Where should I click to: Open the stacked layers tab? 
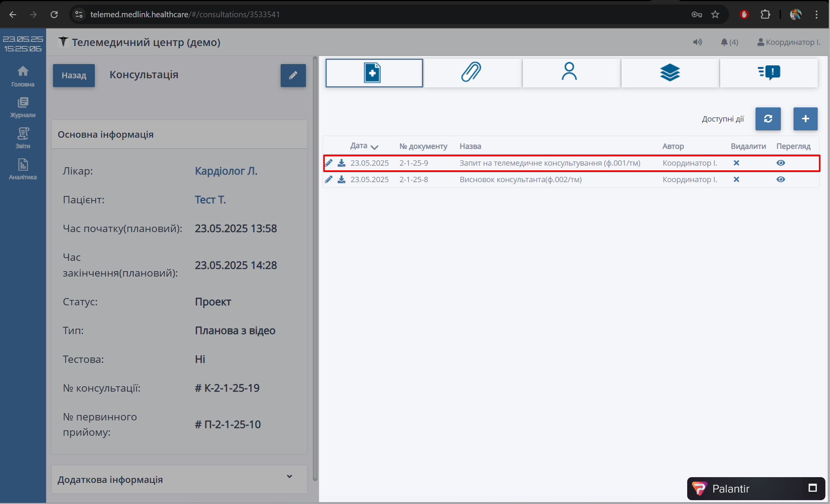click(x=670, y=72)
